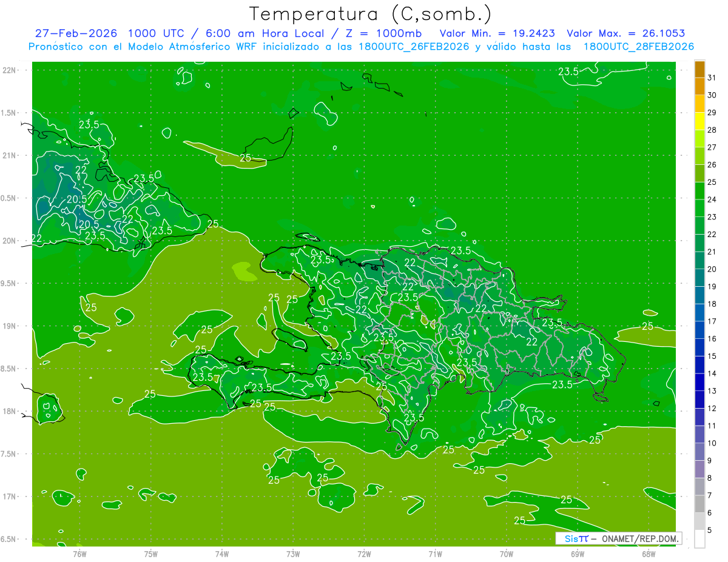
Task: Click the 22N latitude axis label
Action: pyautogui.click(x=9, y=70)
